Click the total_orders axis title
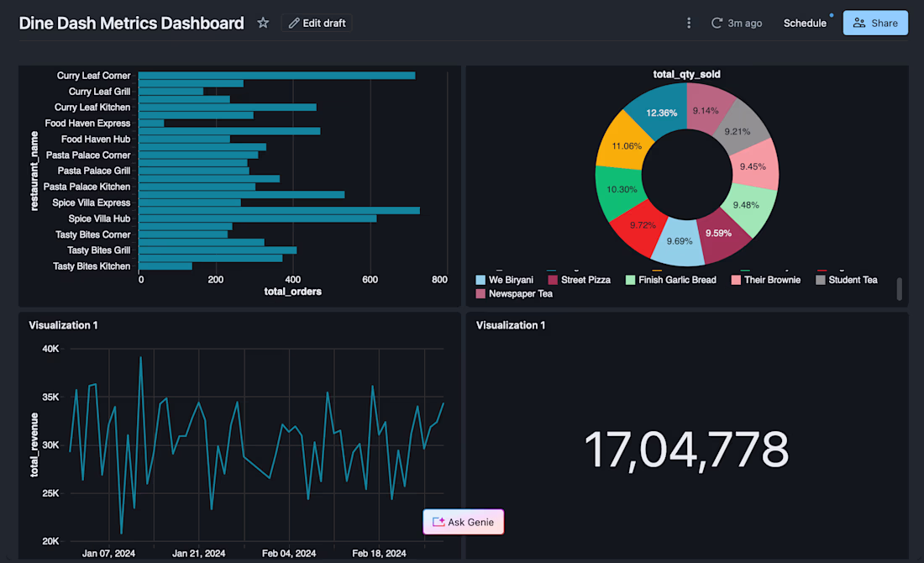This screenshot has height=563, width=924. tap(293, 292)
